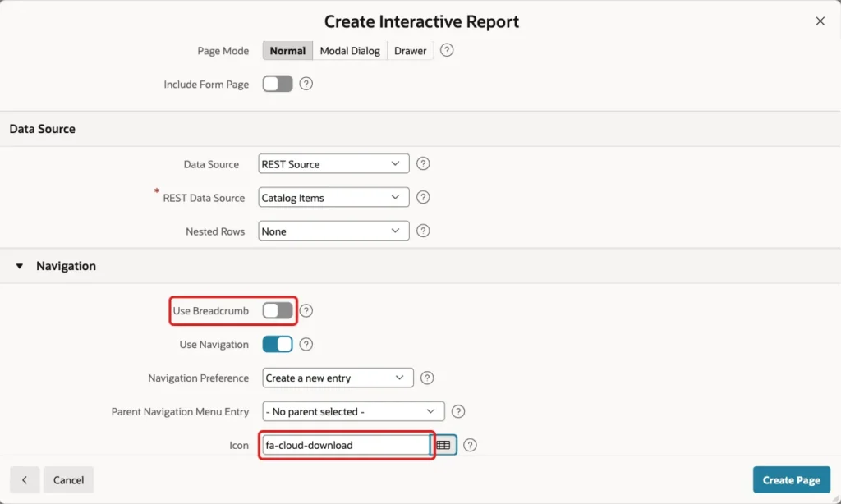Open the Navigation Preference dropdown

tap(338, 378)
